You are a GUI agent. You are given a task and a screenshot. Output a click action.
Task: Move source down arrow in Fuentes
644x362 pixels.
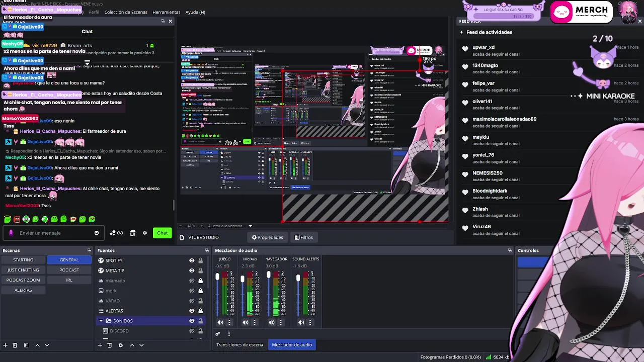point(141,345)
